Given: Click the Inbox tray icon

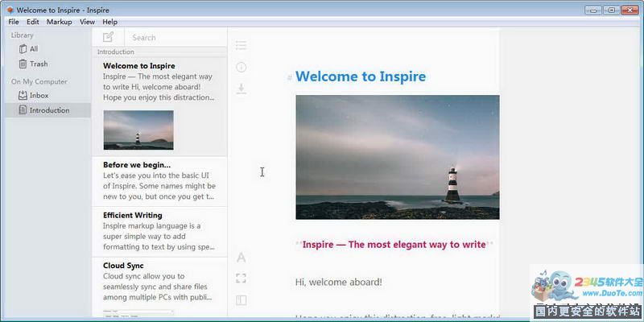Looking at the screenshot, I should coord(23,95).
